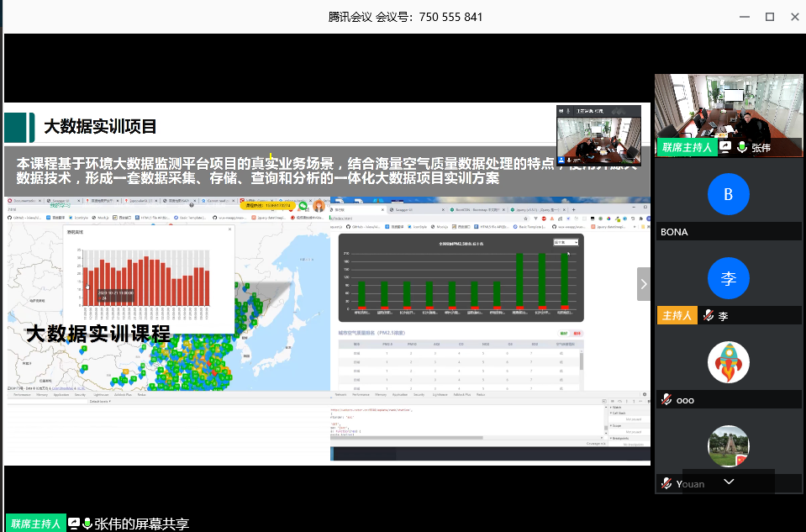This screenshot has width=806, height=532.
Task: Click the blue 李 avatar
Action: [x=728, y=279]
